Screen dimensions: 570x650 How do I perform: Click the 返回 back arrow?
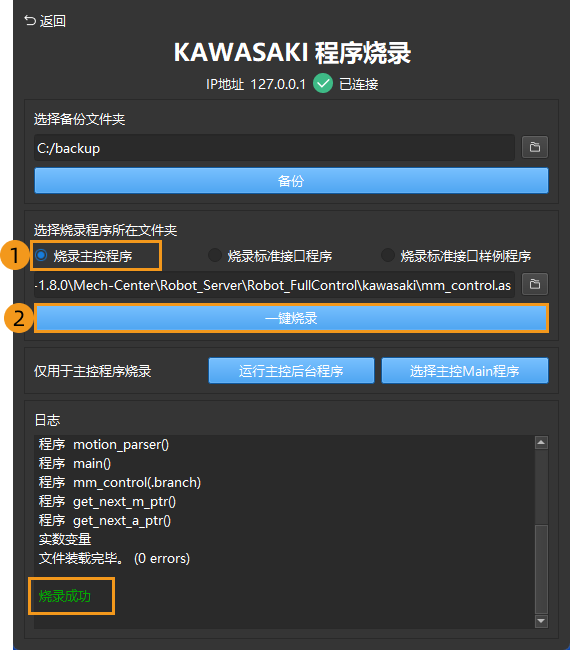30,20
